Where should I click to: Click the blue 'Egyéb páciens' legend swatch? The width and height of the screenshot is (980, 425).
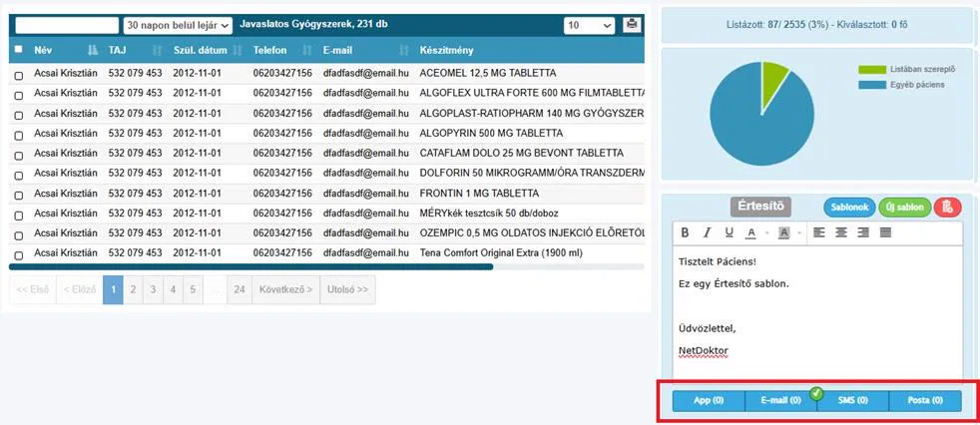coord(872,85)
